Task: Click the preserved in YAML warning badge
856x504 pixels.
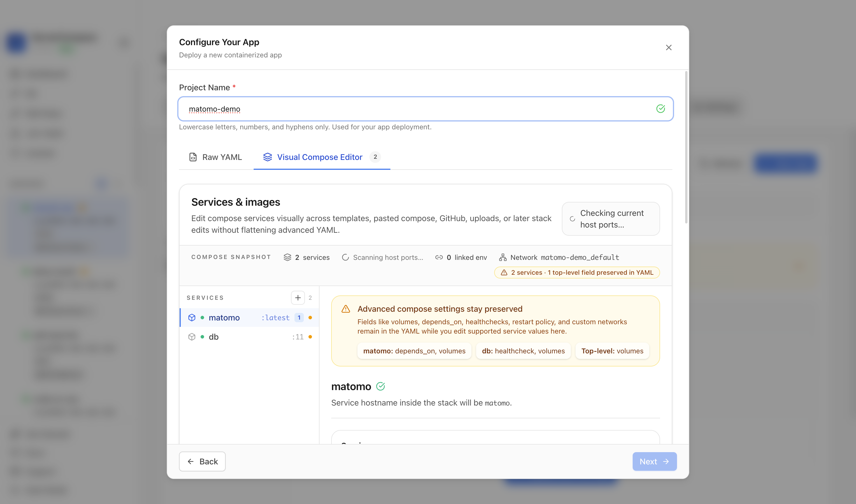Action: click(576, 272)
